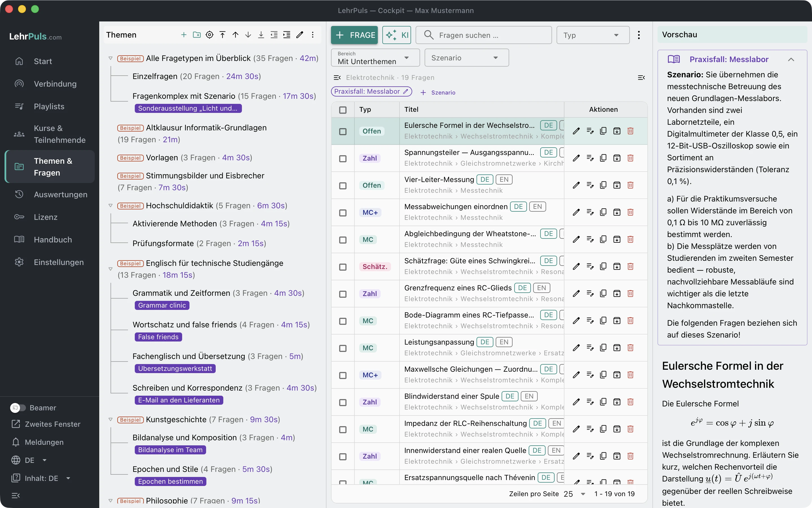Click the Fragen suchen search field
This screenshot has width=812, height=508.
(484, 35)
